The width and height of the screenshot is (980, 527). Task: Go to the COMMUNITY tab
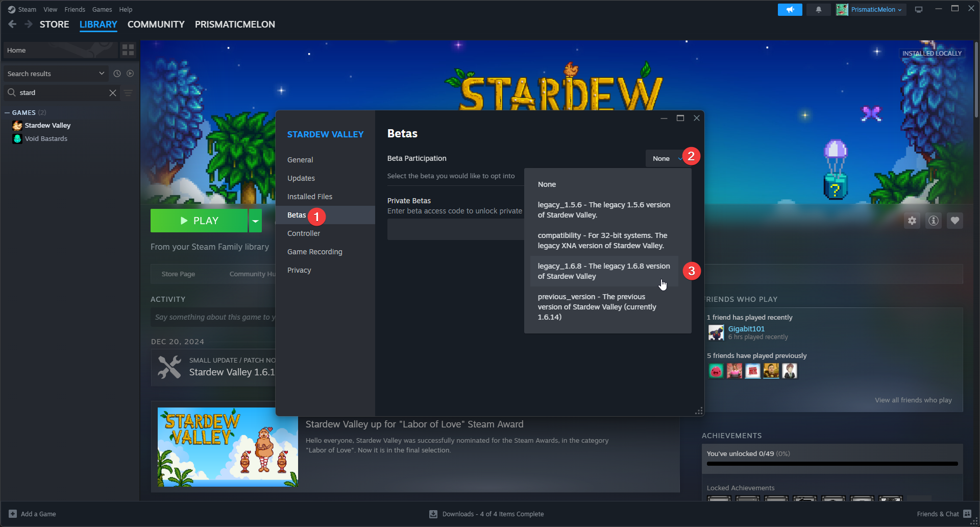(x=156, y=25)
